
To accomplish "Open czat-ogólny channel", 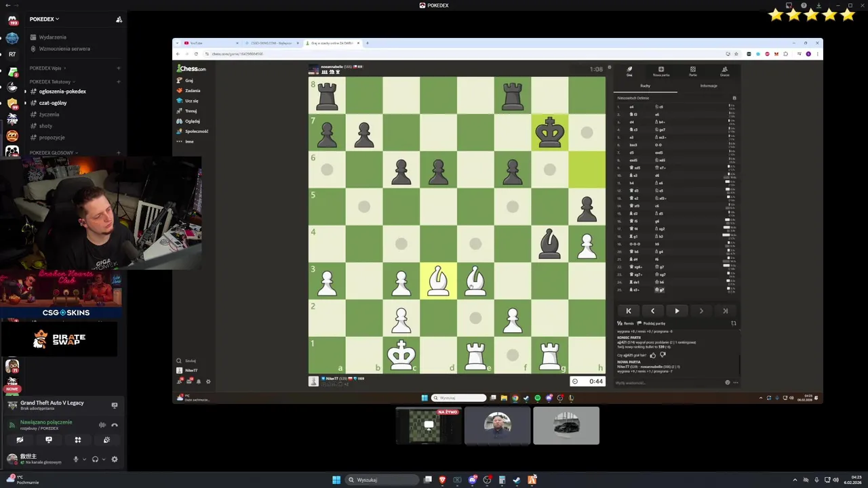I will (53, 102).
